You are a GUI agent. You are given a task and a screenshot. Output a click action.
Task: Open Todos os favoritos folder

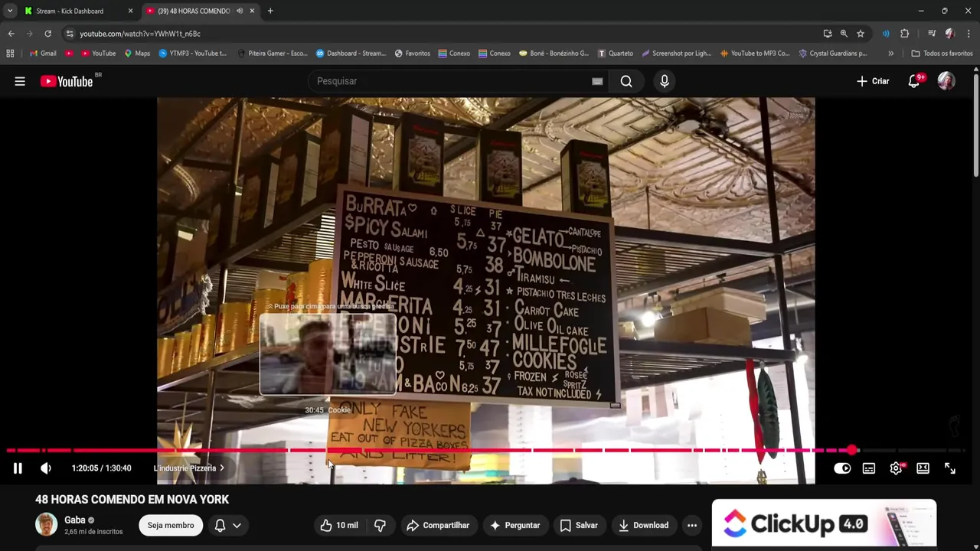click(x=942, y=54)
